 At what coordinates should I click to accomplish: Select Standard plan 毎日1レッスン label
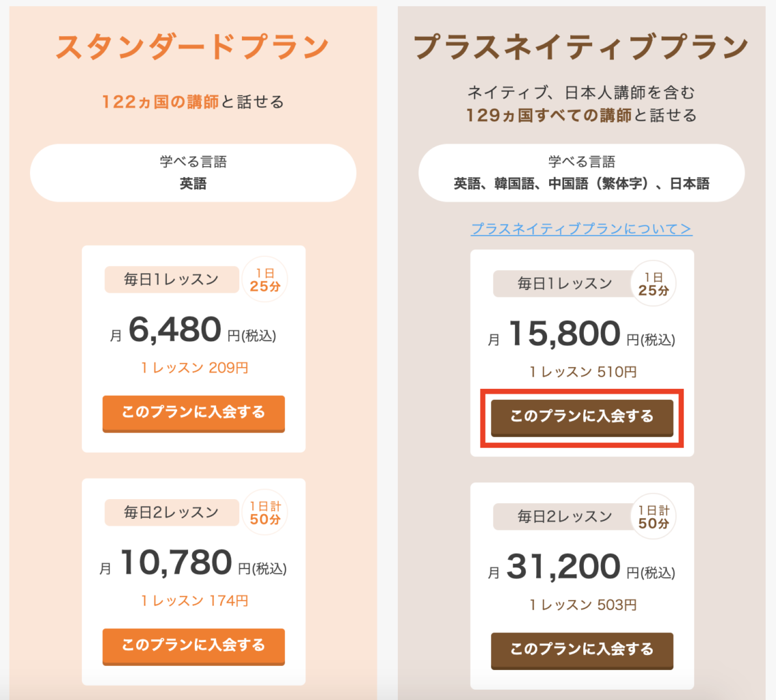171,280
